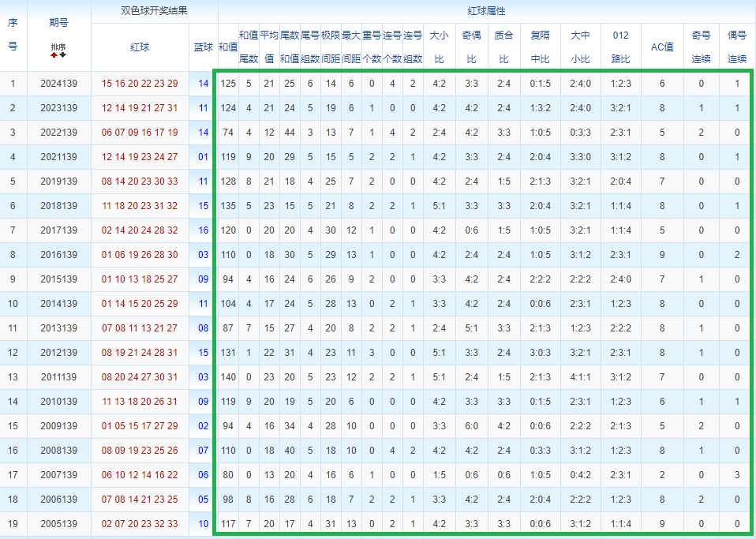Click red balls 01 10 13 18 25 27
756x539 pixels.
(x=140, y=279)
